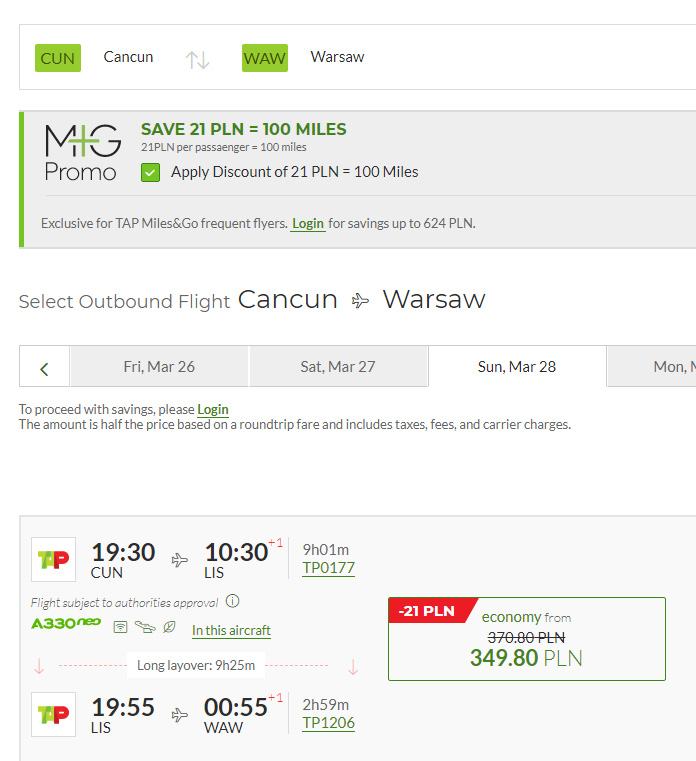
Task: Click the A330neo aircraft logo
Action: click(66, 623)
